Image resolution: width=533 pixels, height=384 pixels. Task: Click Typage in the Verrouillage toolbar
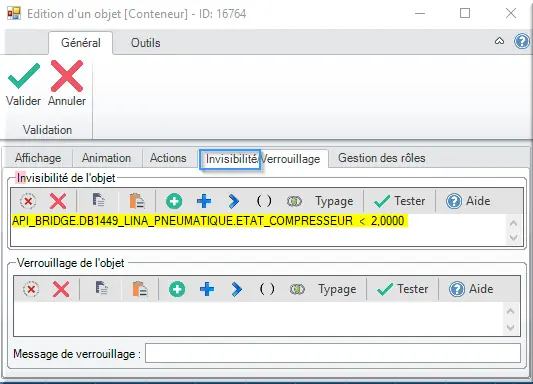337,289
